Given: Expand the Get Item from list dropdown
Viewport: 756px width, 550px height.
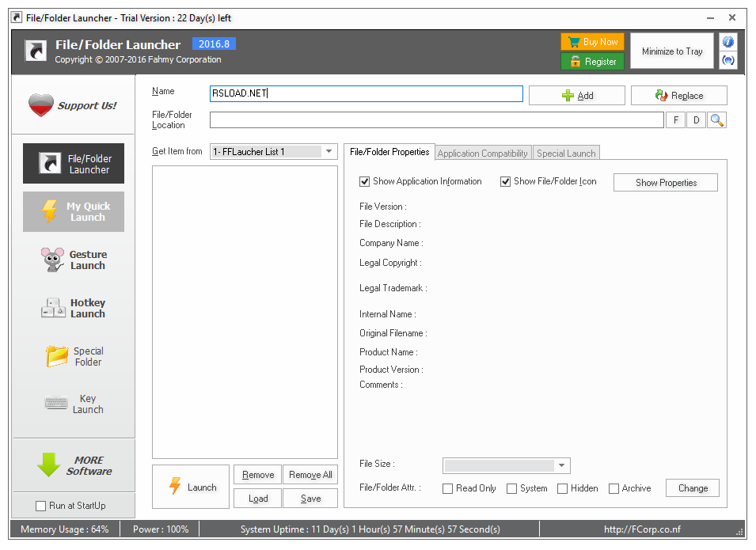Looking at the screenshot, I should pyautogui.click(x=329, y=151).
